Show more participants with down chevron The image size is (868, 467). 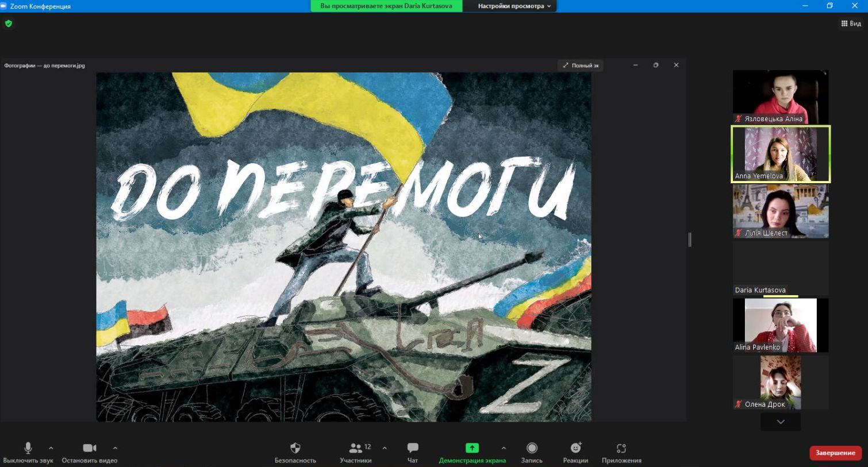point(781,422)
